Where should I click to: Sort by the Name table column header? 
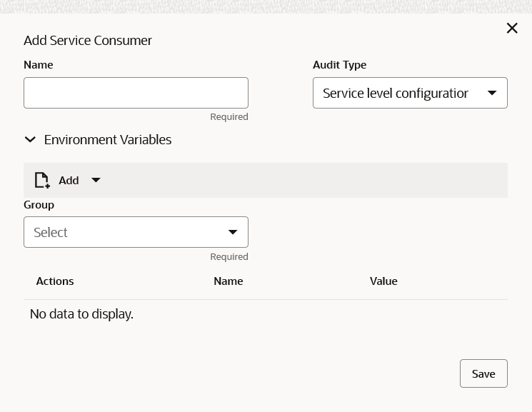229,281
